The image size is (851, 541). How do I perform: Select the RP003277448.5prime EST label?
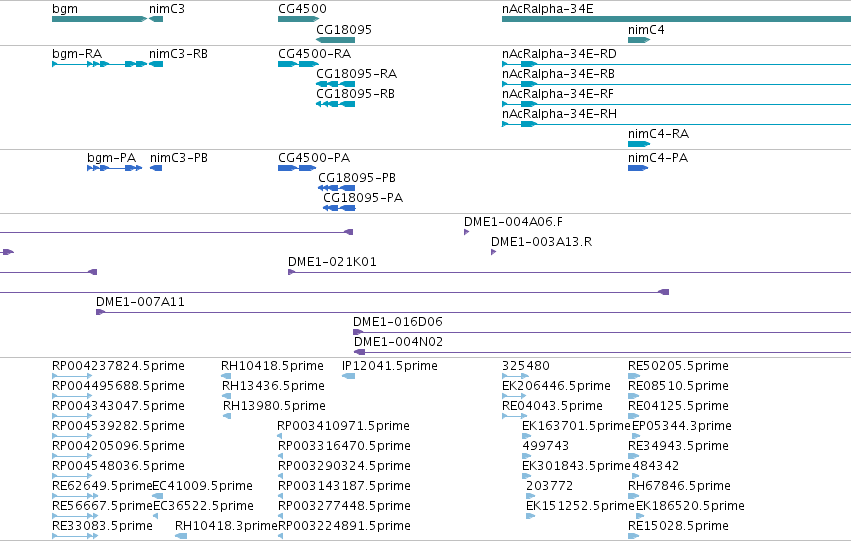point(344,506)
